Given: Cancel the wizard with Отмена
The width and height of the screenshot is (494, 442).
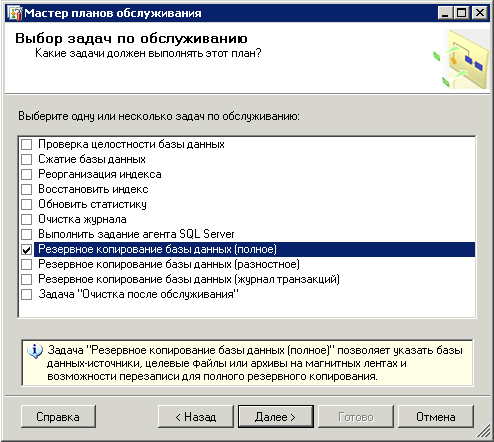Looking at the screenshot, I should point(436,416).
